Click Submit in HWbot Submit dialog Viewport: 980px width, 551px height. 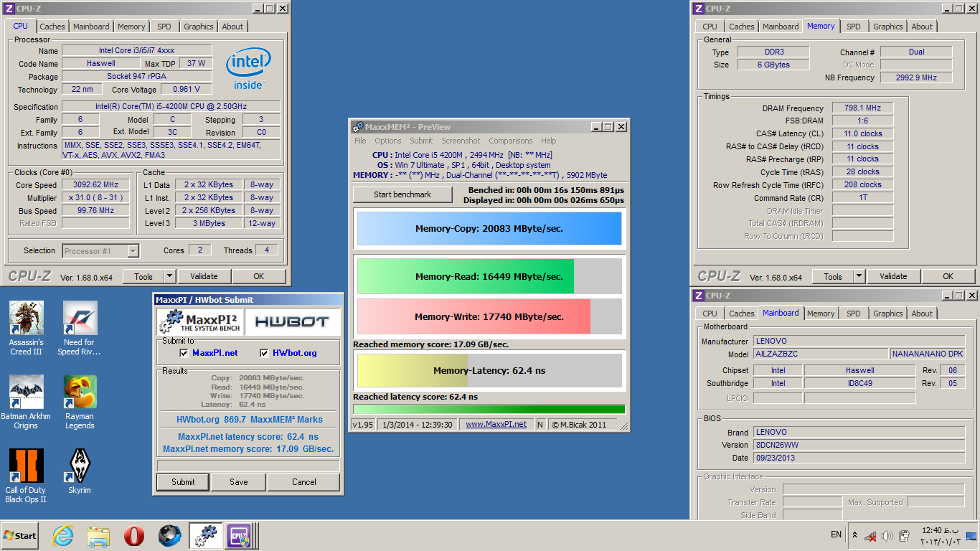183,482
